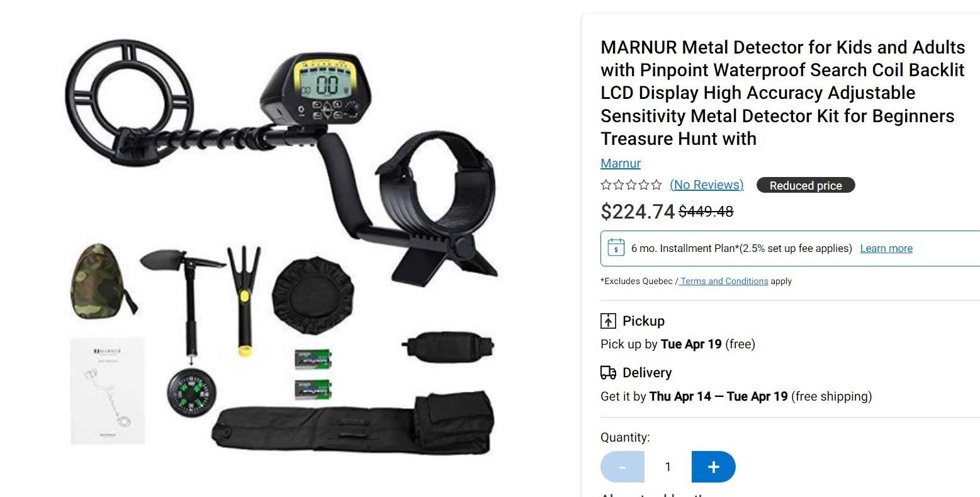Viewport: 980px width, 497px height.
Task: Click the struck-through $449.48 original price
Action: coord(706,212)
